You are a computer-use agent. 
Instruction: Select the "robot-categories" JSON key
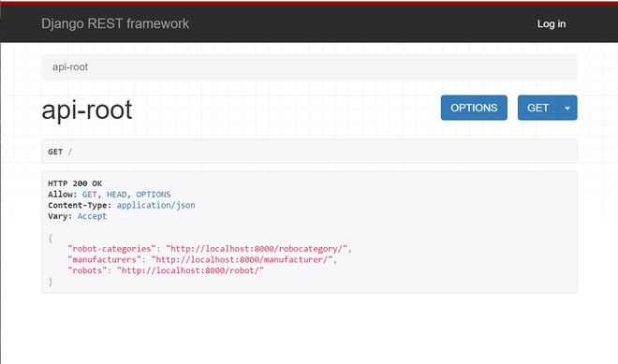click(112, 249)
